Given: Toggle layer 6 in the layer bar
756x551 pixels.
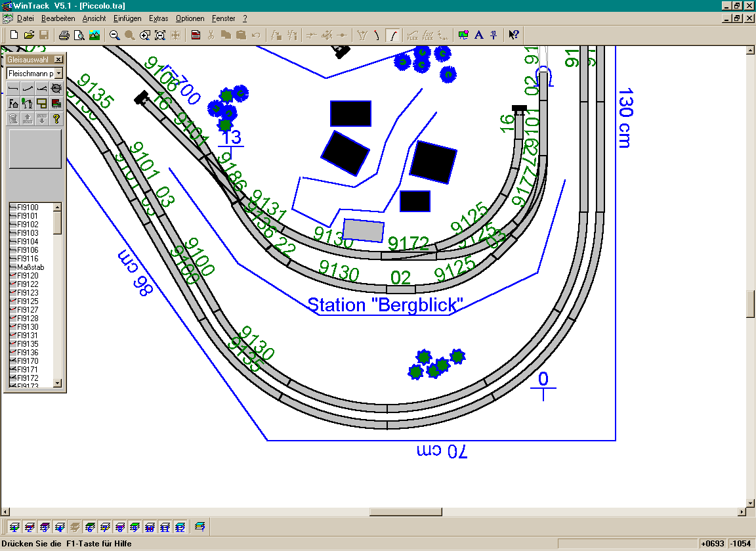Looking at the screenshot, I should pos(91,527).
